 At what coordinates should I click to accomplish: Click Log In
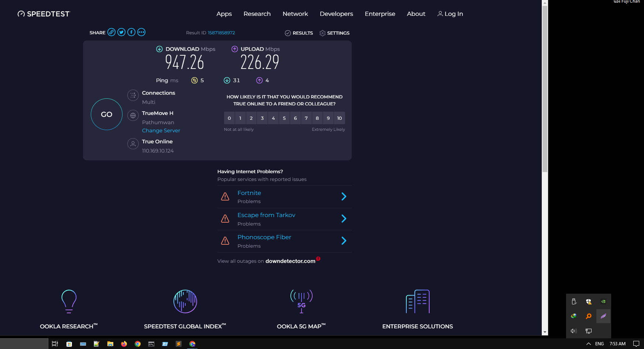pos(450,14)
